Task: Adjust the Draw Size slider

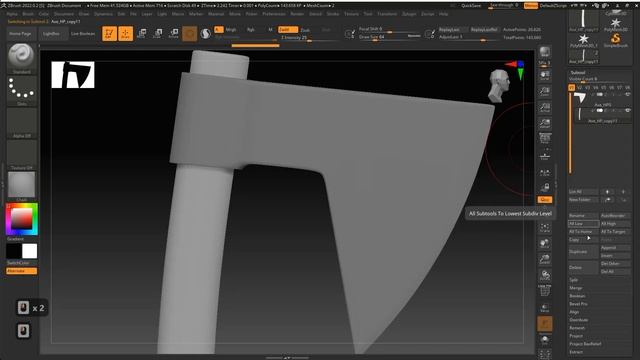Action: pyautogui.click(x=389, y=37)
